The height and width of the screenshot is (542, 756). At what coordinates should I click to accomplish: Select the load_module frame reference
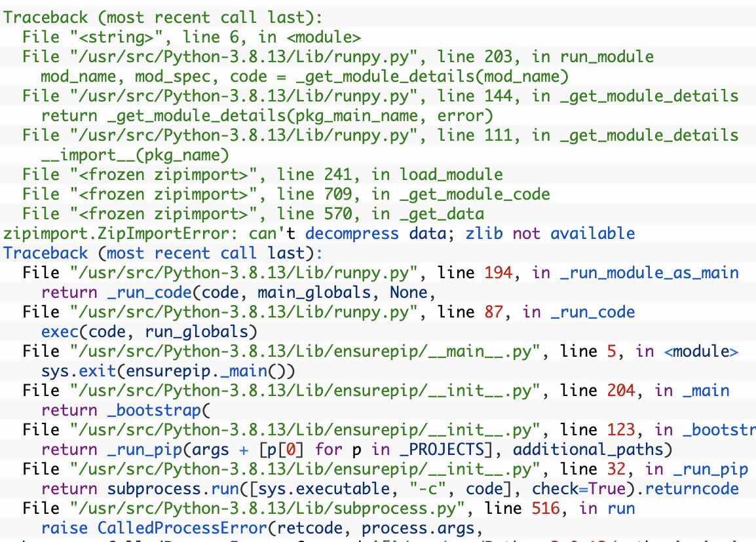tap(451, 174)
